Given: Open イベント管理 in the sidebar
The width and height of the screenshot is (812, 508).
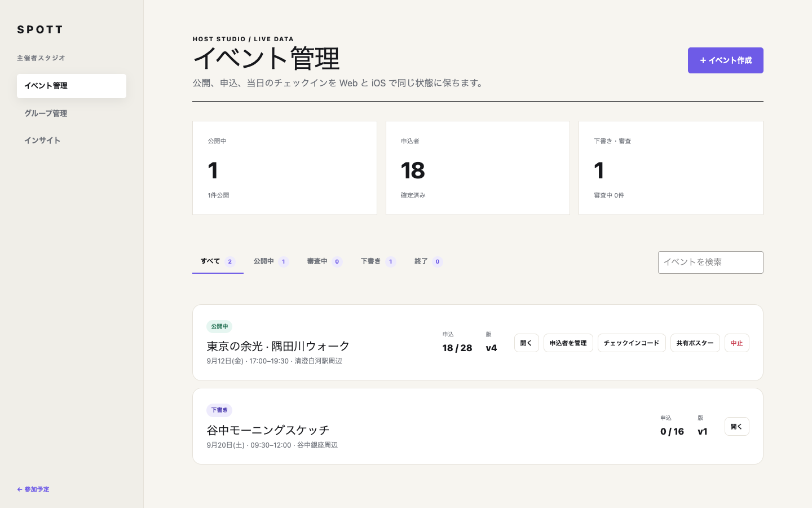Looking at the screenshot, I should tap(72, 86).
